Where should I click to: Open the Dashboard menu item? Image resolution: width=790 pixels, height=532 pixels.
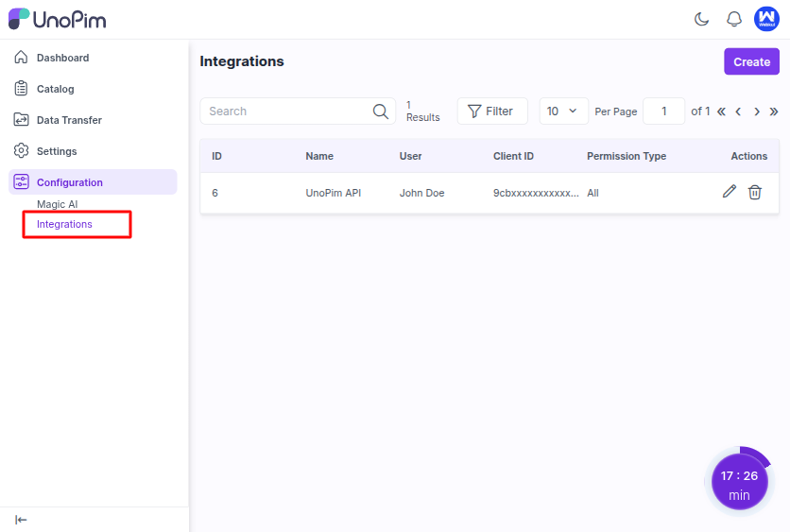pos(62,58)
